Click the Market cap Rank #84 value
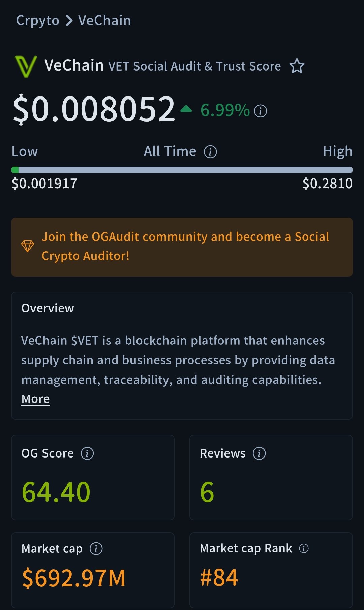The height and width of the screenshot is (610, 364). pos(219,578)
